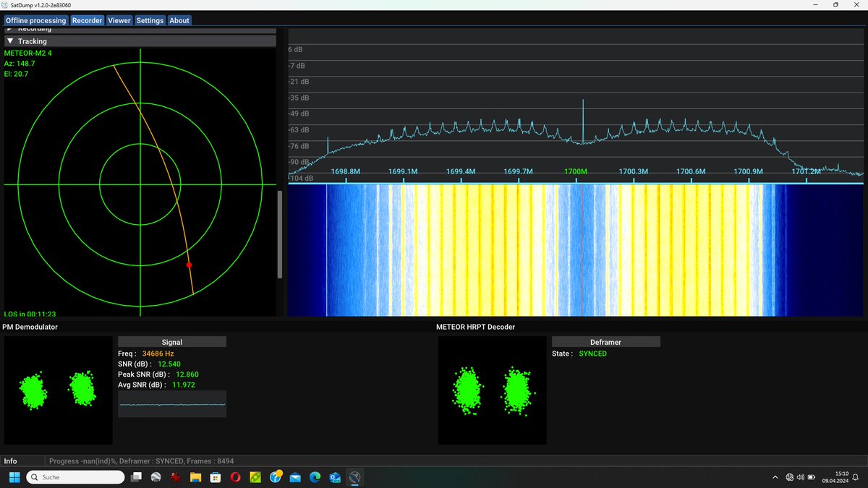Open the network tray icon

(x=790, y=477)
